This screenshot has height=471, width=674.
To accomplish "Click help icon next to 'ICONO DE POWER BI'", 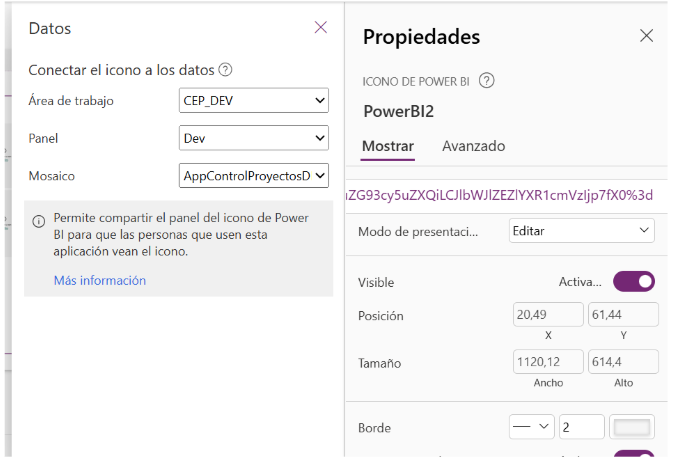I will [487, 81].
